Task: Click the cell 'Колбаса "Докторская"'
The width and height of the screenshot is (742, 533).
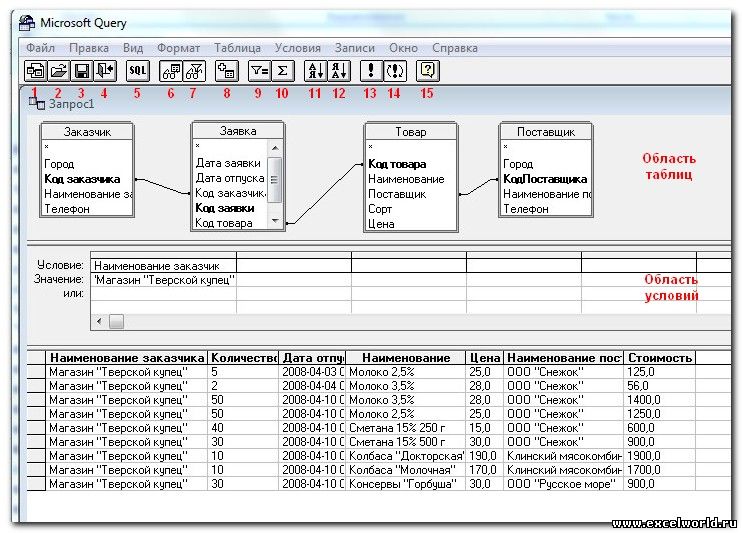Action: coord(406,456)
